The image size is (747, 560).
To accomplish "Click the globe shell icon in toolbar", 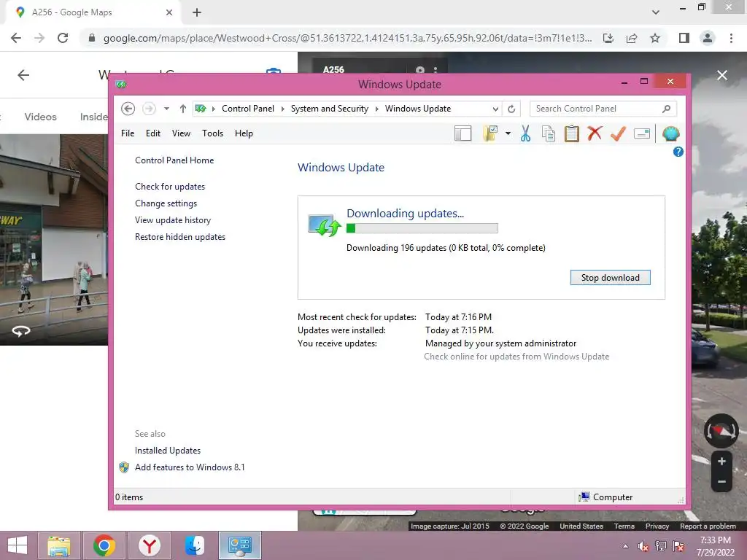I will point(671,134).
